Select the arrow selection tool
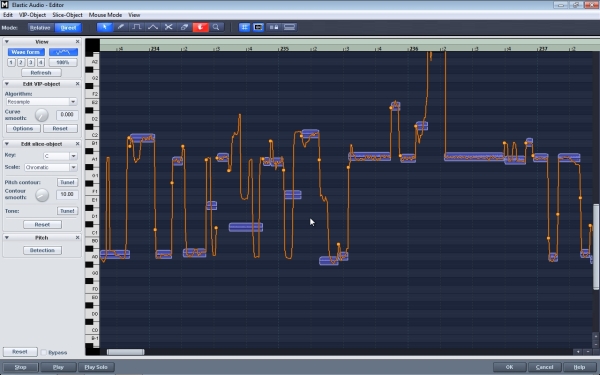This screenshot has width=600, height=375. point(104,27)
